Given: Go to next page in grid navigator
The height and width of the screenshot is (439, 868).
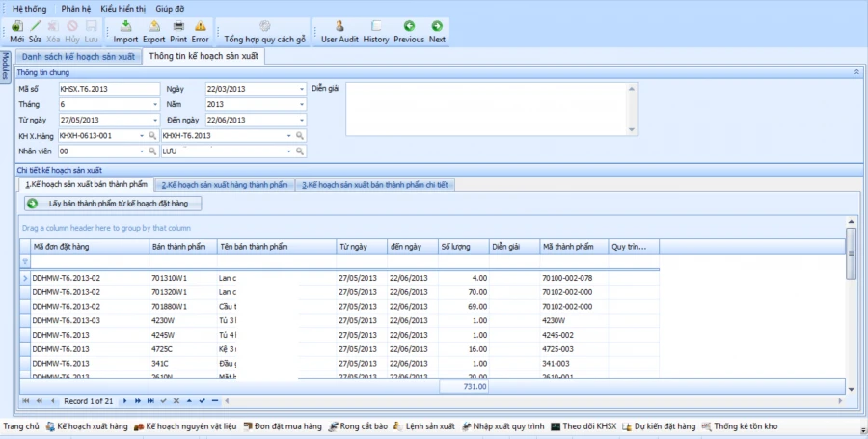Looking at the screenshot, I should pos(138,400).
